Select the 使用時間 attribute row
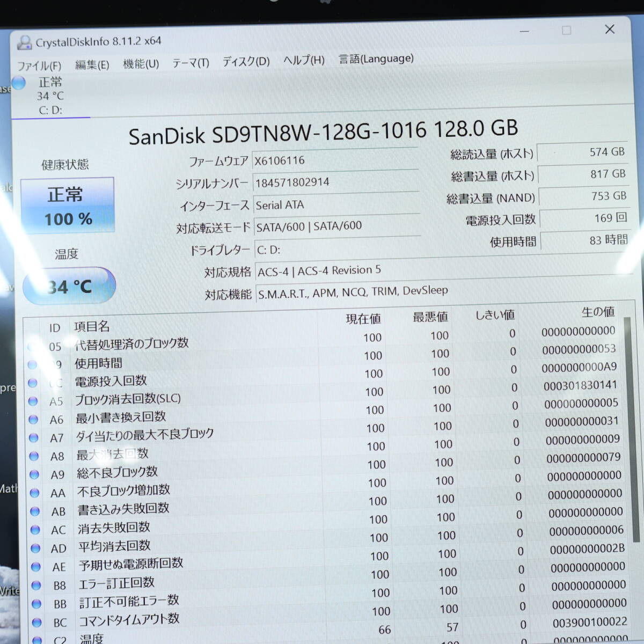Image resolution: width=644 pixels, height=644 pixels. 322,358
